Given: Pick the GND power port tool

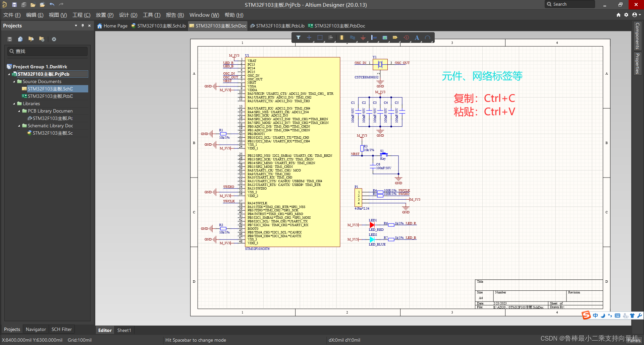Looking at the screenshot, I should pyautogui.click(x=363, y=38).
